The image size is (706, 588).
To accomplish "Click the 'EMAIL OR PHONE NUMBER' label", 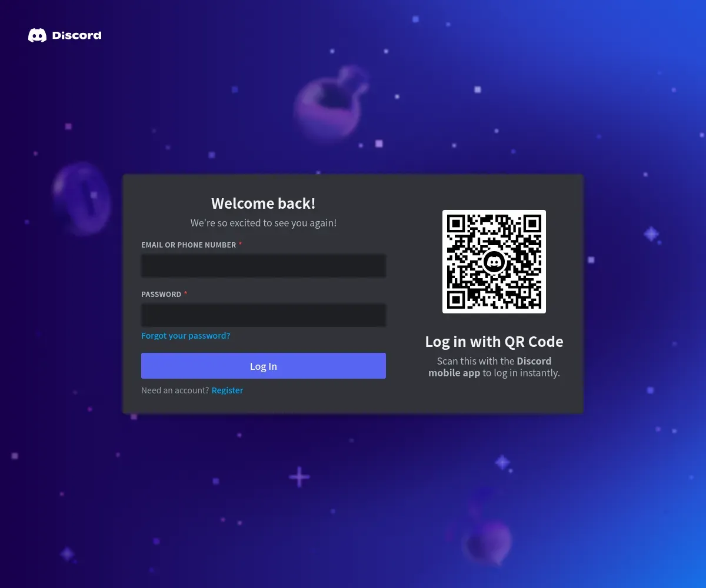I will pos(188,245).
